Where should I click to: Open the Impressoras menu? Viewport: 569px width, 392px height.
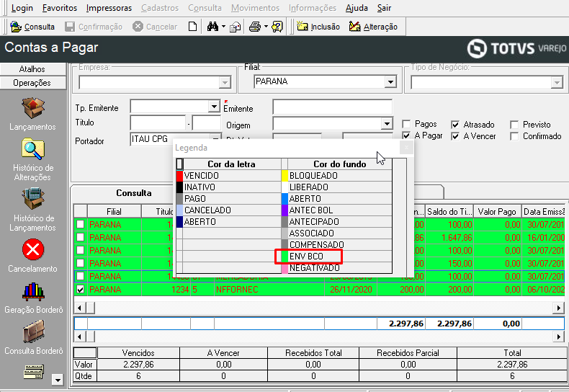click(x=109, y=8)
